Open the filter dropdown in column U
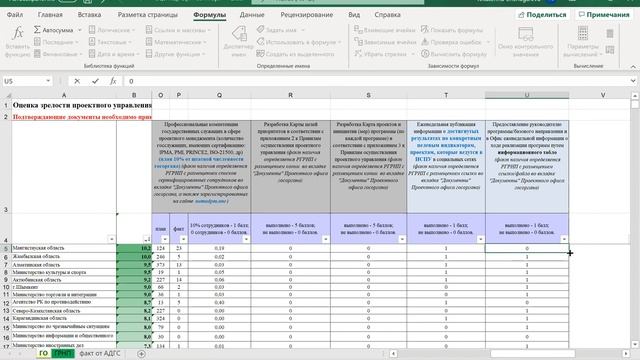 point(564,239)
